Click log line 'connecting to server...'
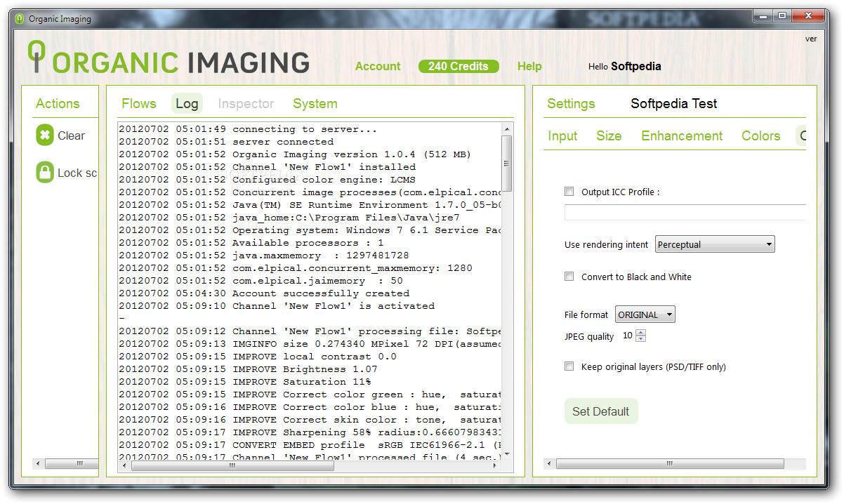This screenshot has height=504, width=844. click(247, 129)
